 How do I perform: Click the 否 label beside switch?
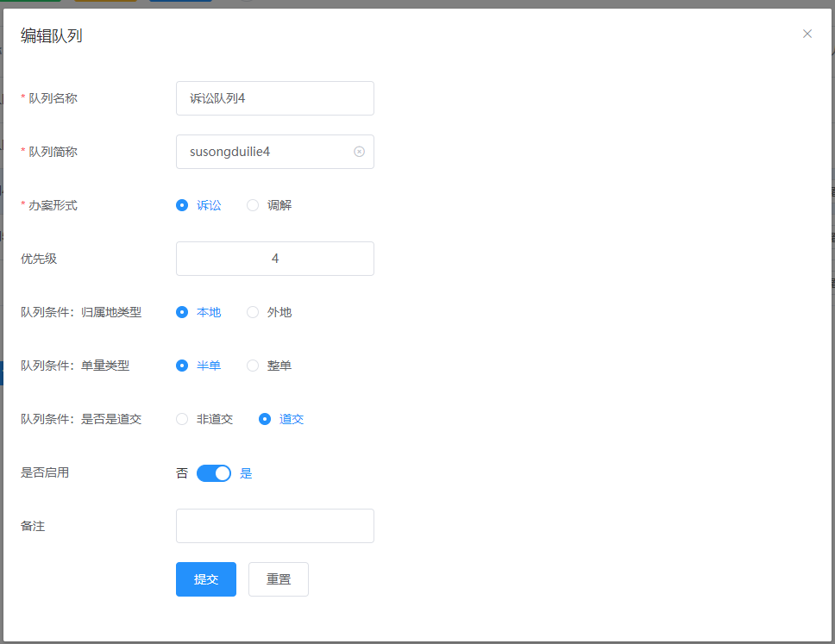(182, 473)
